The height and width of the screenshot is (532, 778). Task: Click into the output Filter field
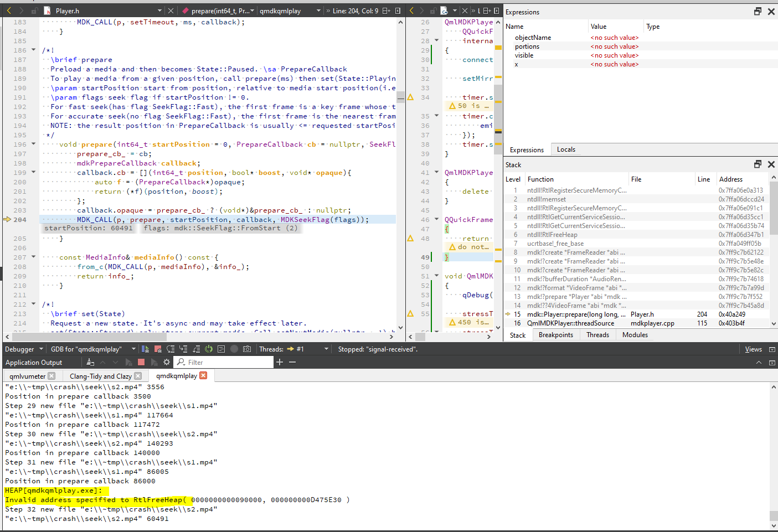click(x=224, y=362)
